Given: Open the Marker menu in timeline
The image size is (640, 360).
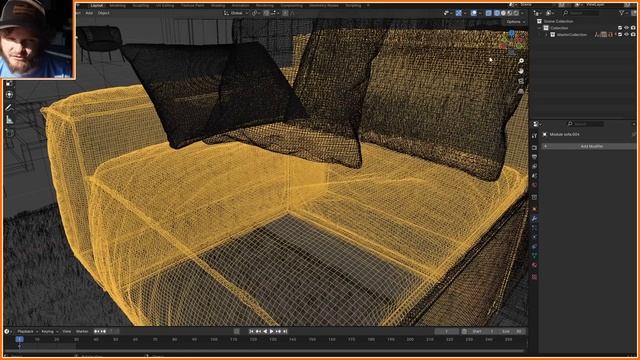Looking at the screenshot, I should 82,331.
